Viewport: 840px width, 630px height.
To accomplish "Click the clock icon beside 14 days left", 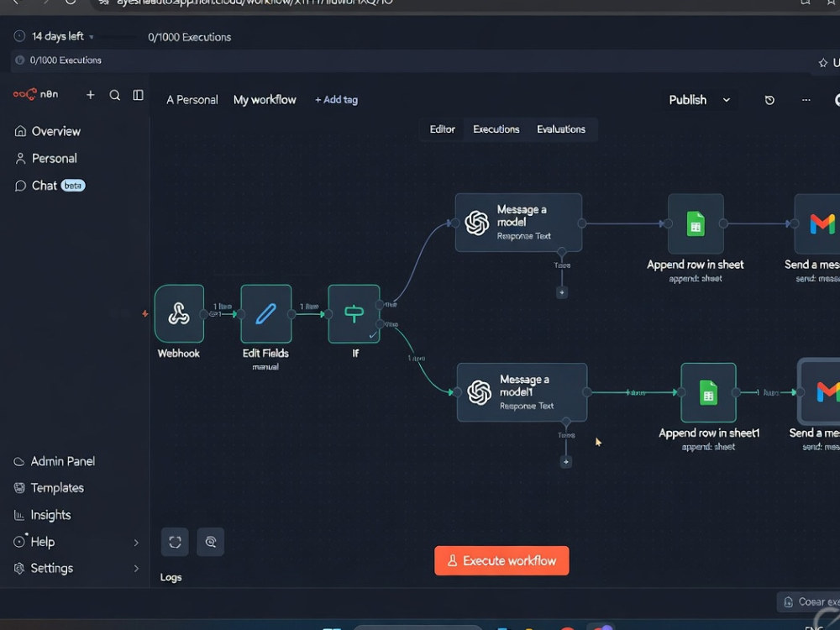I will click(x=19, y=36).
